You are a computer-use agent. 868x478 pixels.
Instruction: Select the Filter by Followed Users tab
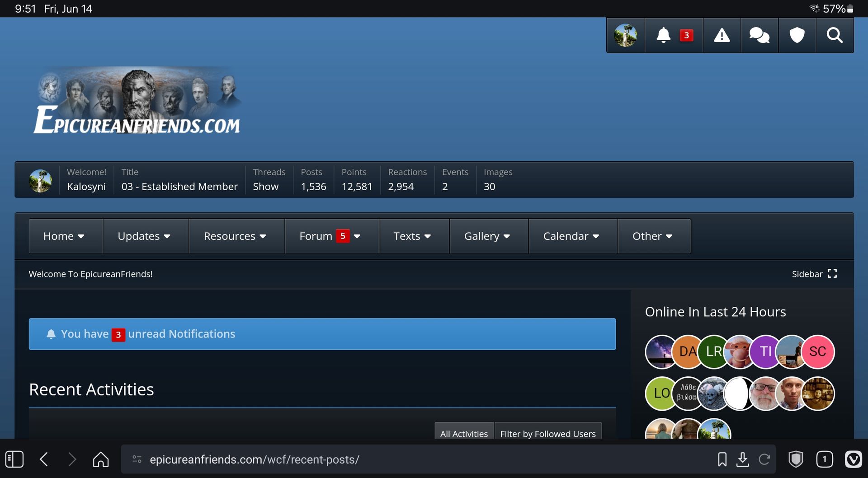tap(547, 433)
